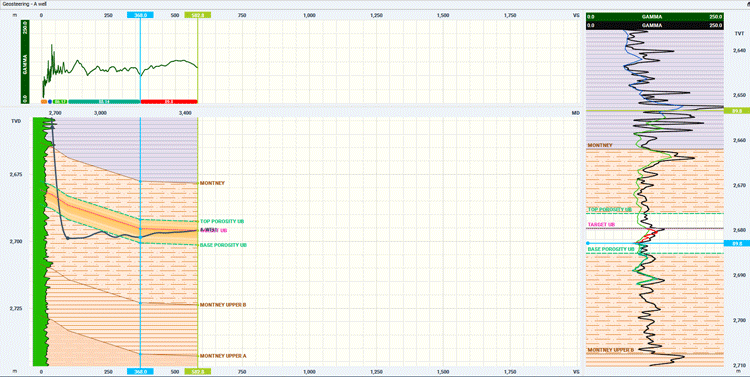Viewport: 750px width, 377px height.
Task: Click the blue 89.8 marker in TVT panel
Action: (x=737, y=244)
